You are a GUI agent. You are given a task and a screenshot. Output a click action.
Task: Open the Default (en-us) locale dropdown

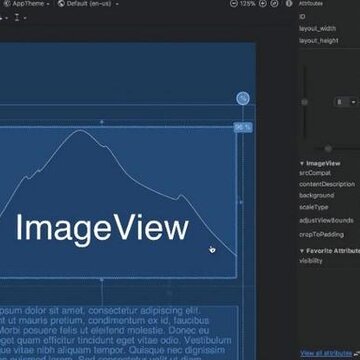[88, 4]
